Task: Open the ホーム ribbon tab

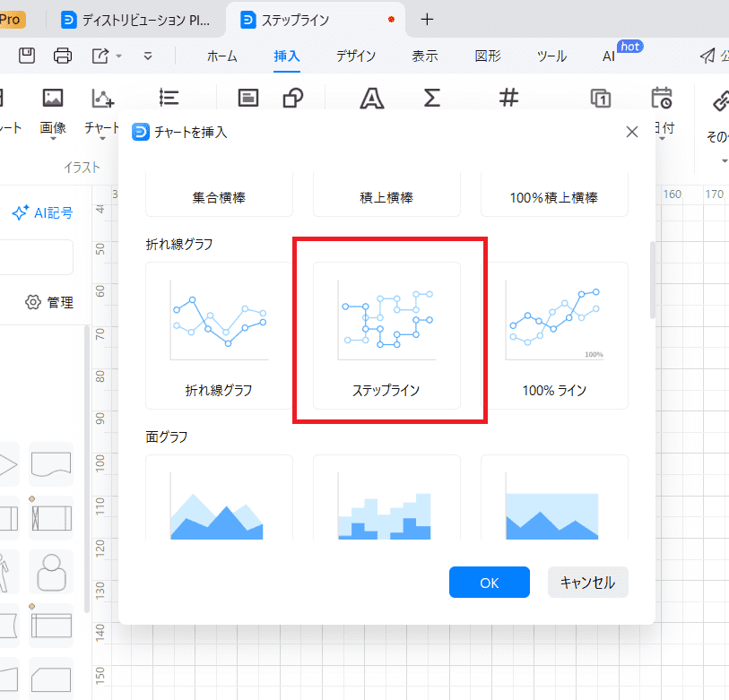Action: click(x=222, y=56)
